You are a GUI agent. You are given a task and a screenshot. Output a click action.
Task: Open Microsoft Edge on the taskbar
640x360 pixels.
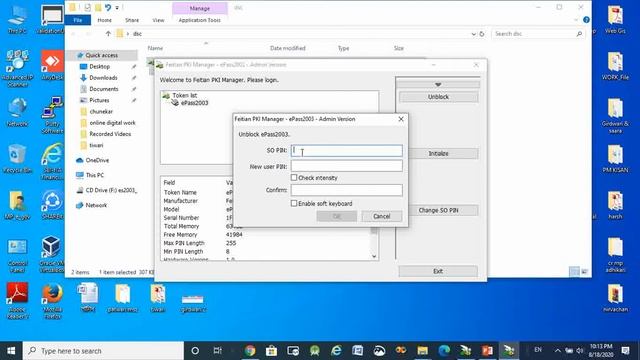(444, 351)
